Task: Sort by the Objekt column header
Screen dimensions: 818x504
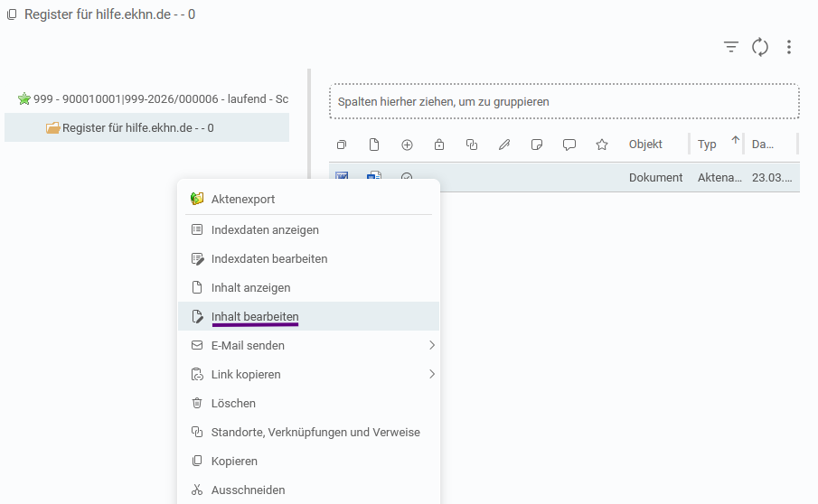Action: (x=645, y=145)
